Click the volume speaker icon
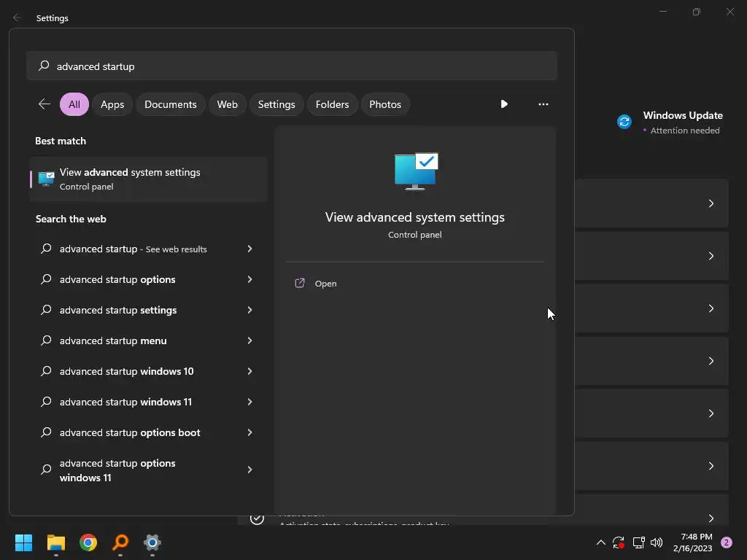747x560 pixels. click(x=657, y=542)
